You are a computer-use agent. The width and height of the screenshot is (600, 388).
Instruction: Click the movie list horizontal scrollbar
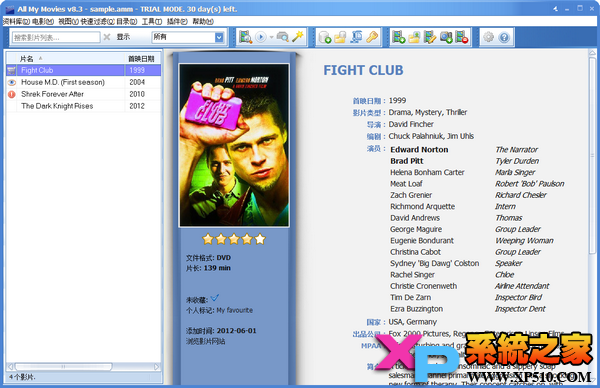coord(83,367)
